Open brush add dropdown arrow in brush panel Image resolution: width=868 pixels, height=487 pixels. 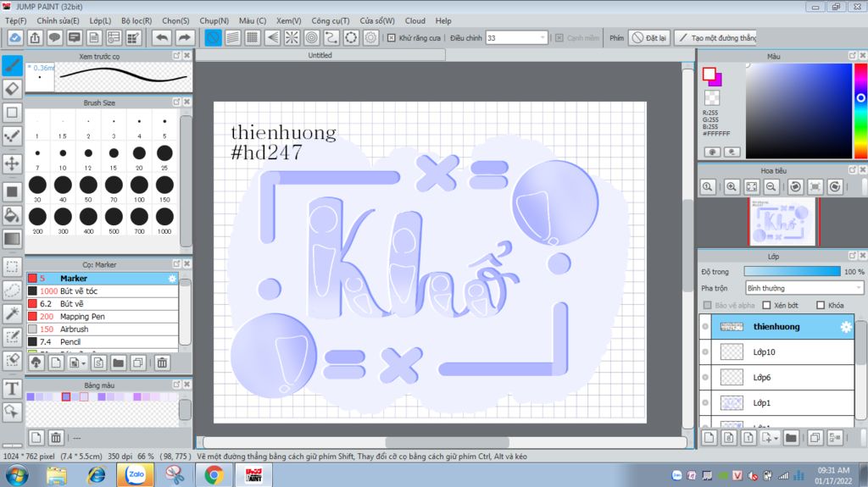click(84, 363)
